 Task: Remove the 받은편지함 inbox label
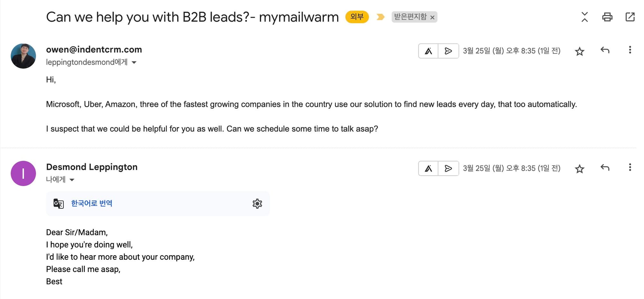pos(432,17)
